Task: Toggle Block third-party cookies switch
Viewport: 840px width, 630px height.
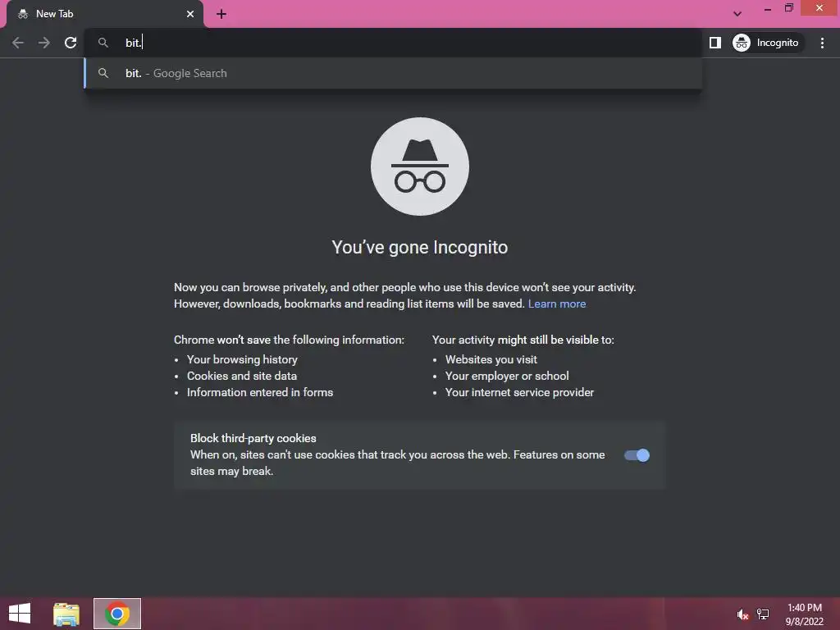Action: tap(637, 455)
